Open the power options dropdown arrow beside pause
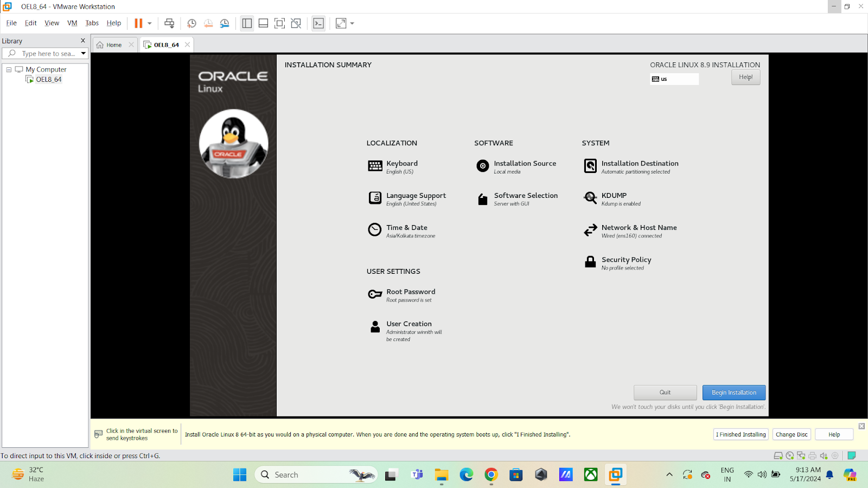Screen dimensions: 868x488 tap(150, 23)
